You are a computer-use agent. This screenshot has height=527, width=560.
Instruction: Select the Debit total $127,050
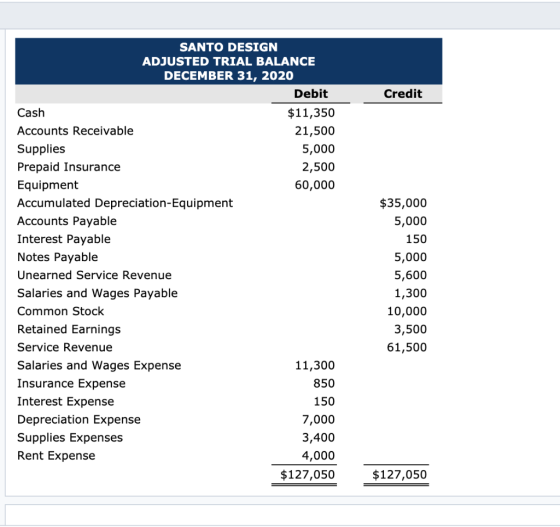click(x=308, y=475)
